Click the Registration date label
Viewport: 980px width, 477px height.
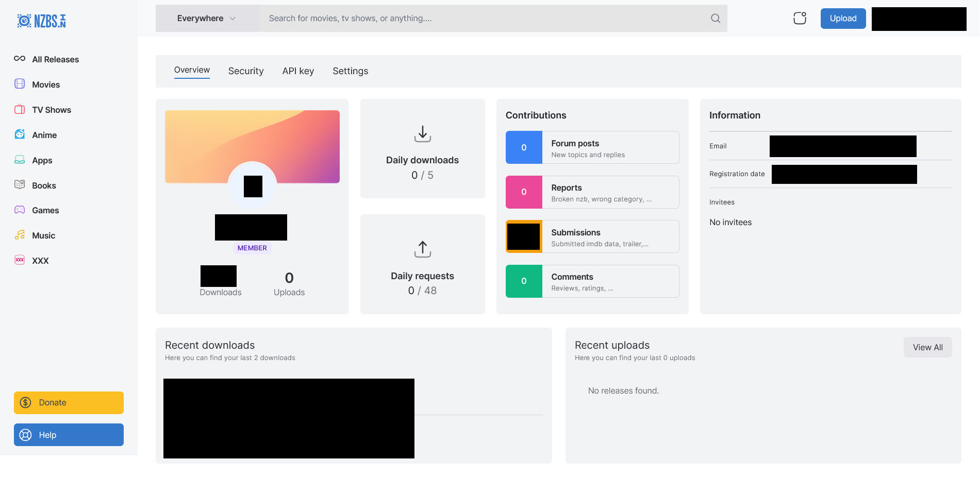pos(737,174)
